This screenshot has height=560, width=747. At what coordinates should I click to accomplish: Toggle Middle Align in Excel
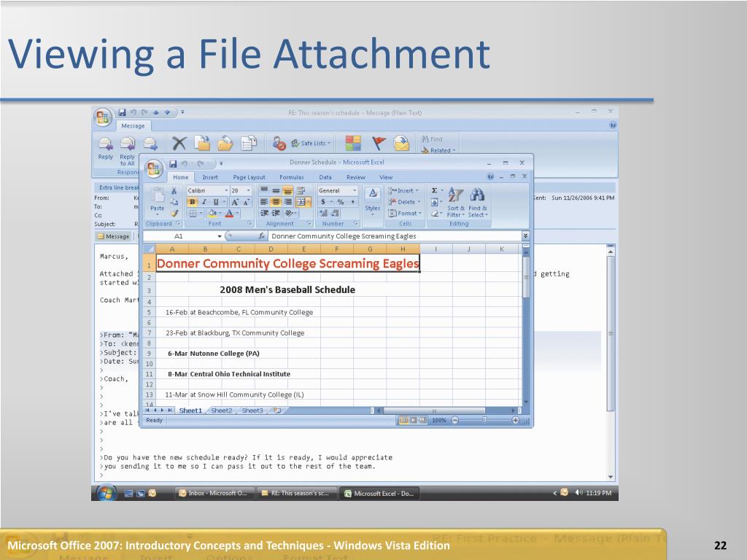pos(276,190)
